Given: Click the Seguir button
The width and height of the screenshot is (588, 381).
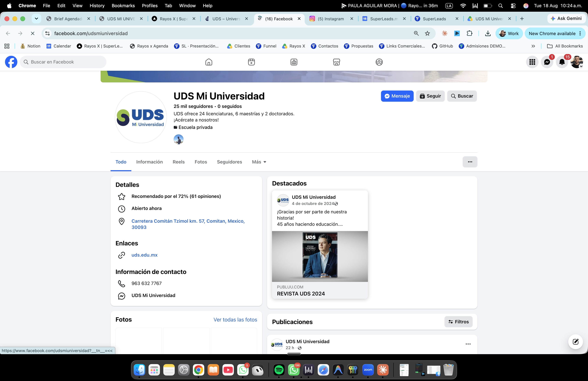Looking at the screenshot, I should pos(430,96).
